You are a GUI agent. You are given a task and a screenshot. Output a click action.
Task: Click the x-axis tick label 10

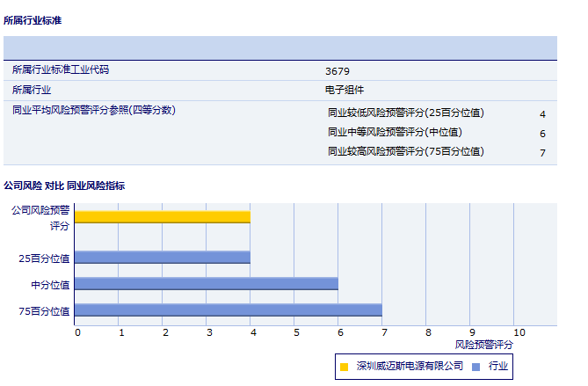point(519,332)
